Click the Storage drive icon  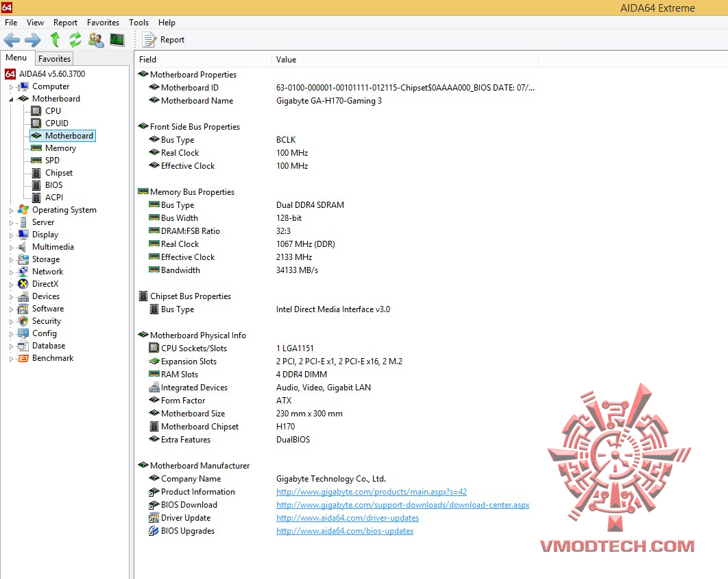pos(23,259)
